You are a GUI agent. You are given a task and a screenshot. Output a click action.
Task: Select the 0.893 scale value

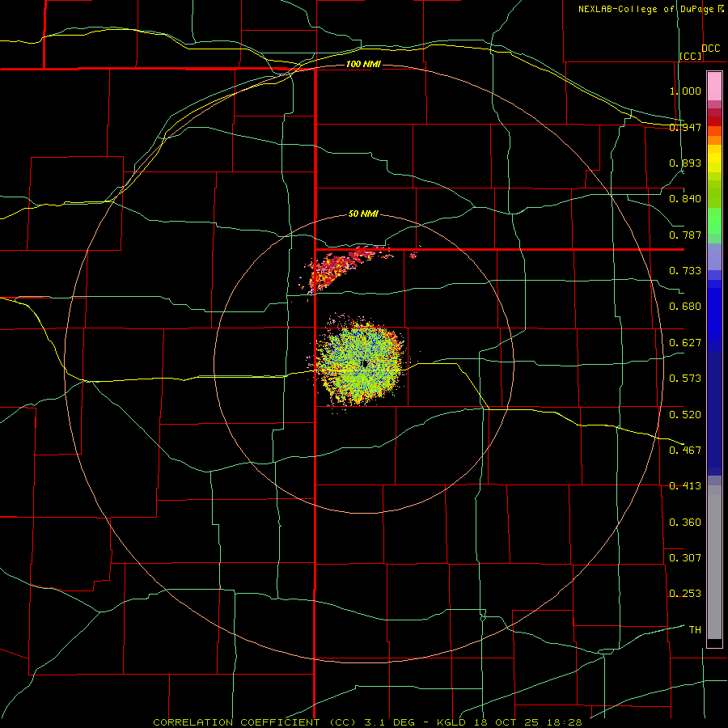pyautogui.click(x=685, y=163)
